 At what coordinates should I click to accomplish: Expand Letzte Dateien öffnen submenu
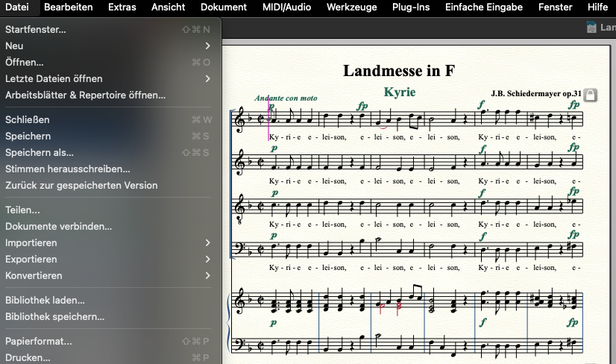[x=108, y=78]
